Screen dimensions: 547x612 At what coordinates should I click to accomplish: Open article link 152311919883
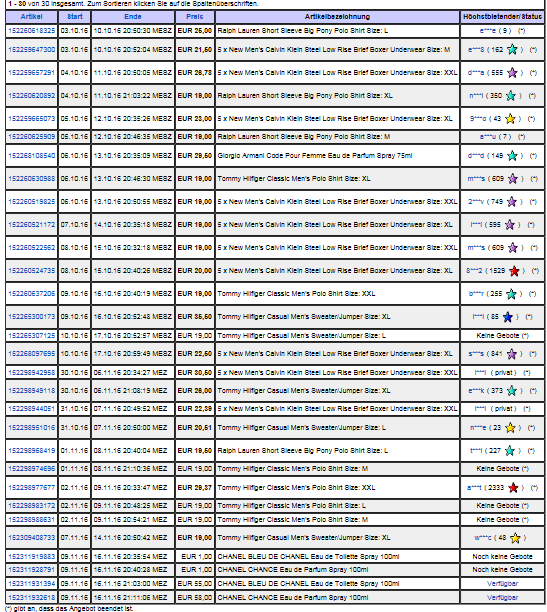point(32,557)
